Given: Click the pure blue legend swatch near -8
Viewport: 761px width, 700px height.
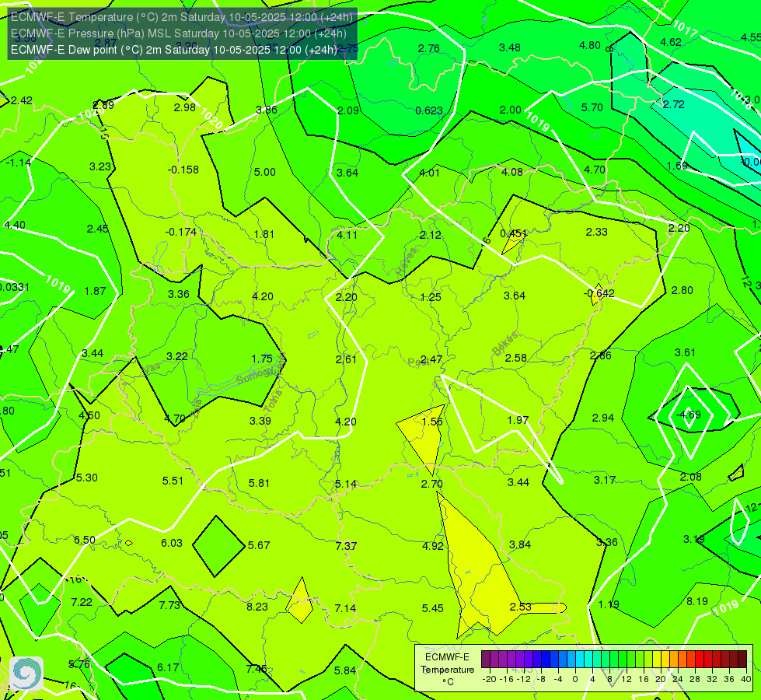Looking at the screenshot, I should 546,660.
